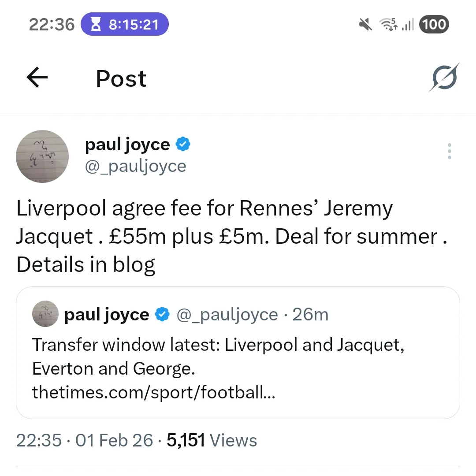Open paul joyce's large profile picture
The height and width of the screenshot is (476, 476).
[42, 156]
